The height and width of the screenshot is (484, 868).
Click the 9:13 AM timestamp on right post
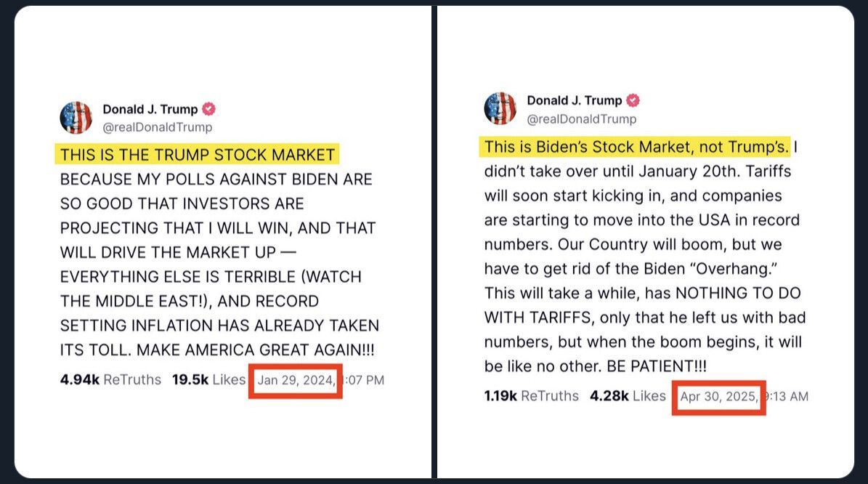click(x=787, y=397)
